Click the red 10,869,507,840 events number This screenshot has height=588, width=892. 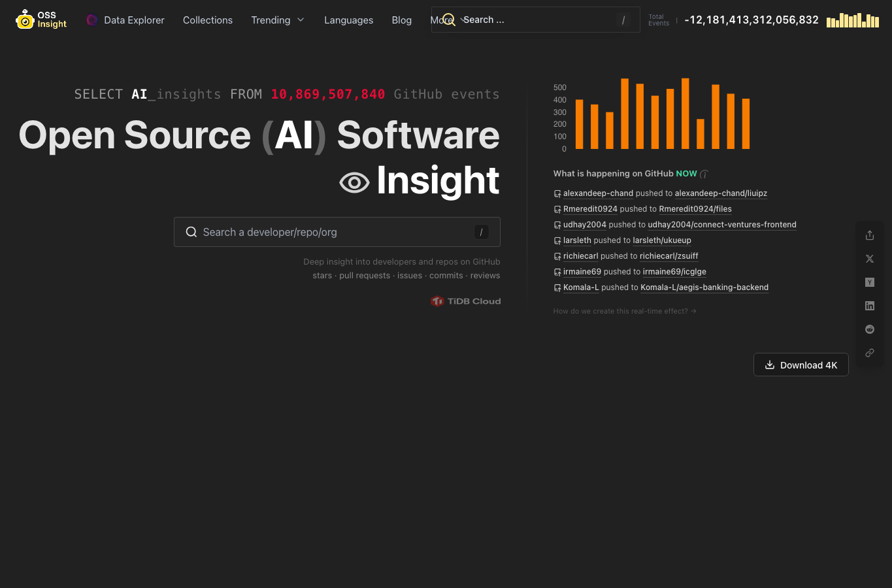click(x=328, y=94)
